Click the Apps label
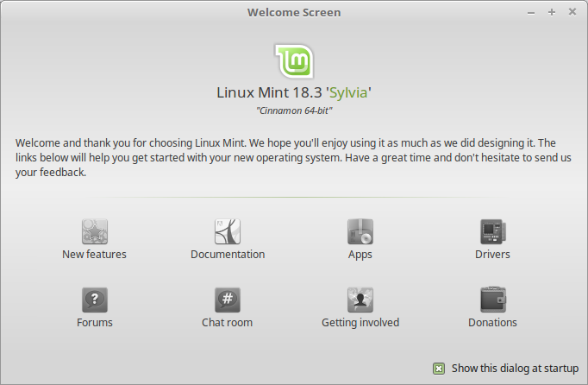This screenshot has height=385, width=588. click(x=360, y=255)
